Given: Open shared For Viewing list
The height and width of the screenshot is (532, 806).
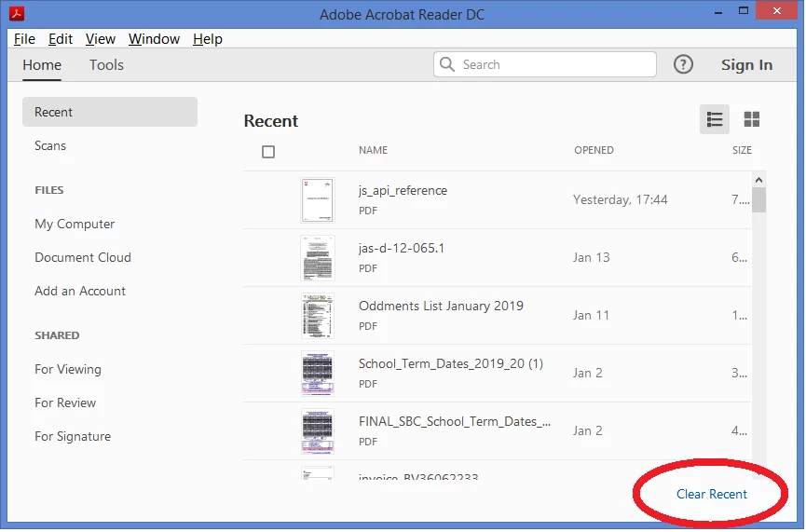Looking at the screenshot, I should pos(68,370).
